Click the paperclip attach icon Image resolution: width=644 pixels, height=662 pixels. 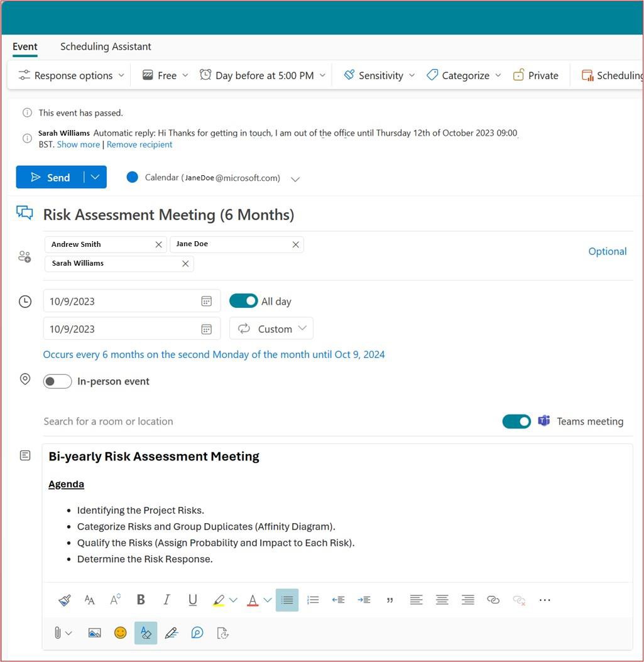[57, 633]
